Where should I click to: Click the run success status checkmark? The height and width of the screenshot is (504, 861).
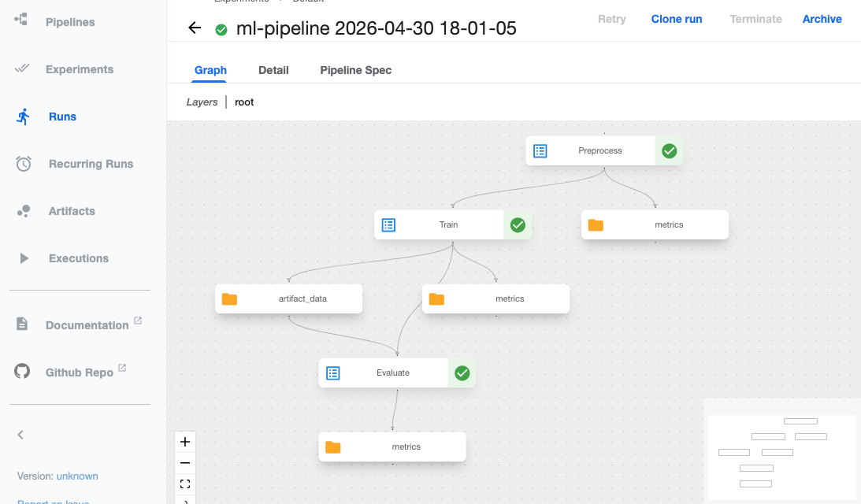click(221, 30)
